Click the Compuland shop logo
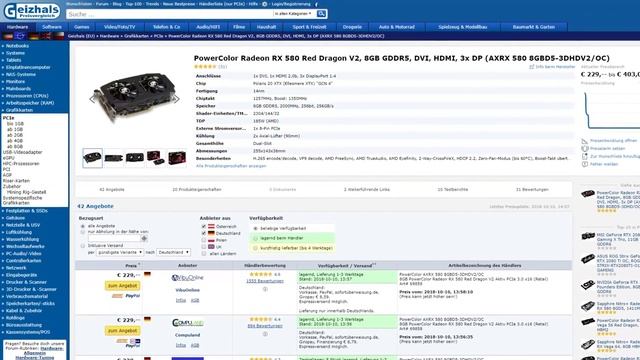The image size is (640, 360). (x=187, y=323)
